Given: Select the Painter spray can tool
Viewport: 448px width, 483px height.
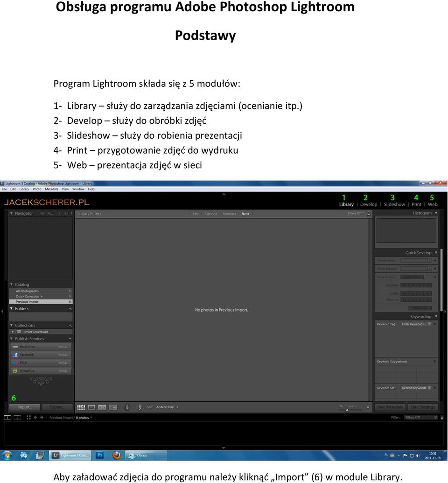Looking at the screenshot, I should [127, 407].
